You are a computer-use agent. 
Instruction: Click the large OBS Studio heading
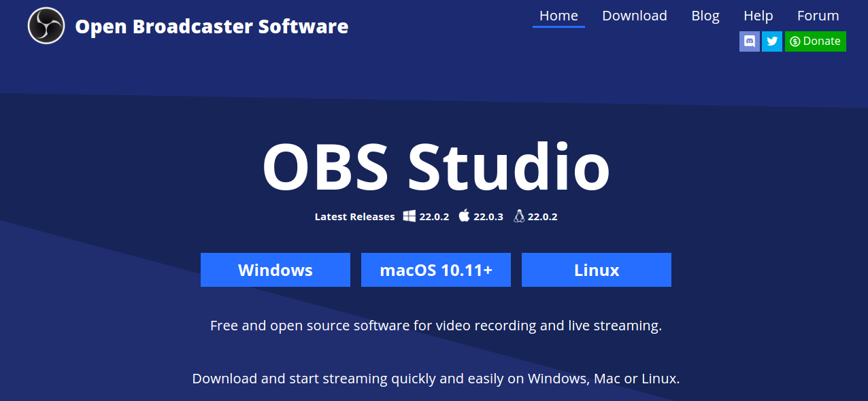(x=436, y=167)
